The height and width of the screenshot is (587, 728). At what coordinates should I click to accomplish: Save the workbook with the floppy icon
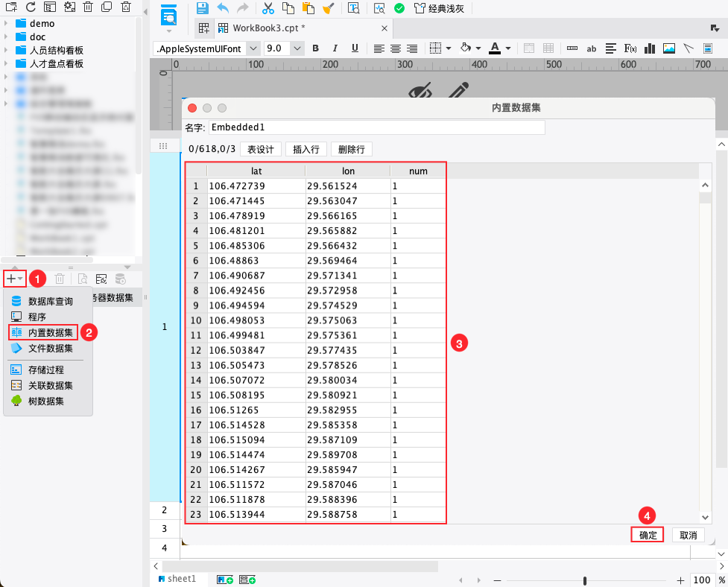(x=203, y=8)
